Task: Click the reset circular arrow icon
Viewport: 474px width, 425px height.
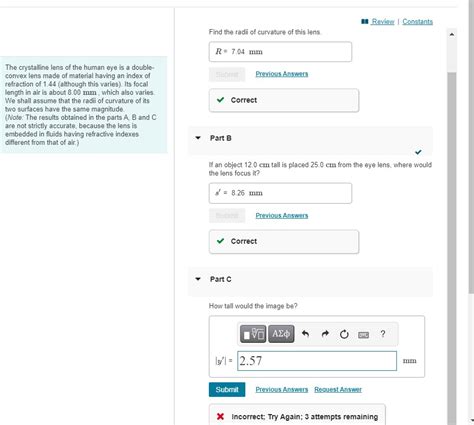Action: (x=344, y=334)
